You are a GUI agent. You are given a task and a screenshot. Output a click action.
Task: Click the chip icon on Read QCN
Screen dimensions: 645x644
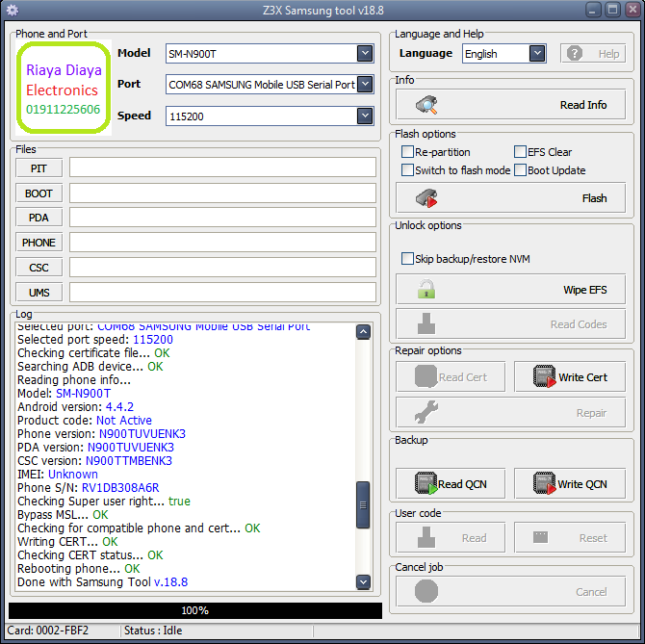[x=426, y=483]
